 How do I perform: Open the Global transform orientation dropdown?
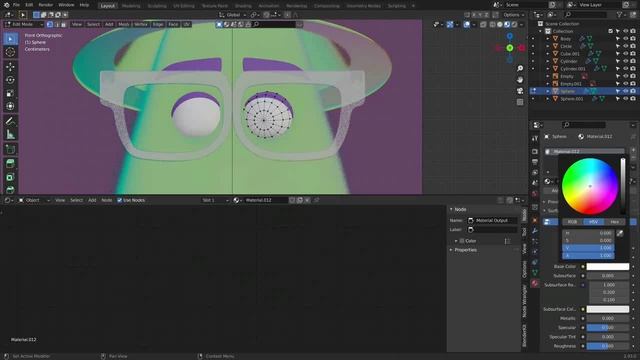click(x=232, y=15)
